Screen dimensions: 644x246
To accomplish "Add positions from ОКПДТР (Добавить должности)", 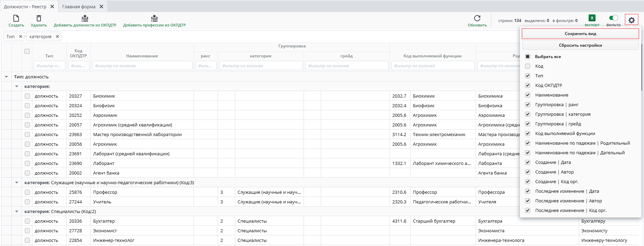I will 85,19.
